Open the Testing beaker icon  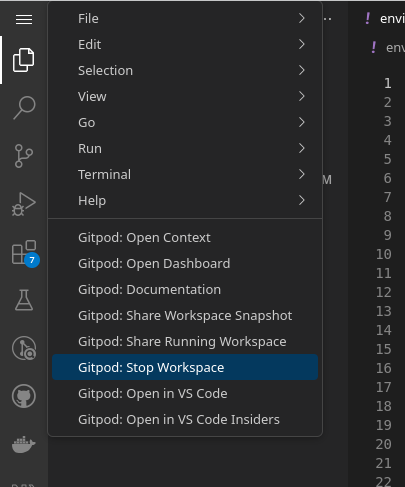point(24,300)
